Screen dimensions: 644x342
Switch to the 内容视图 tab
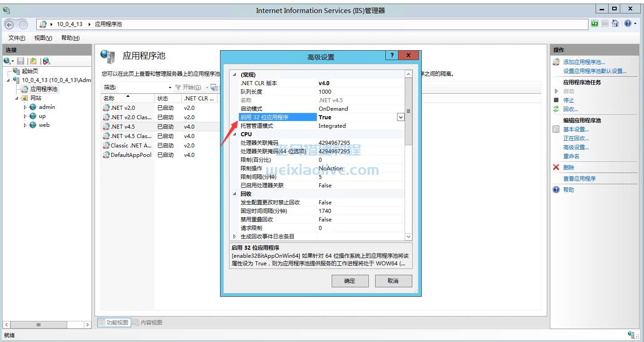coord(147,322)
